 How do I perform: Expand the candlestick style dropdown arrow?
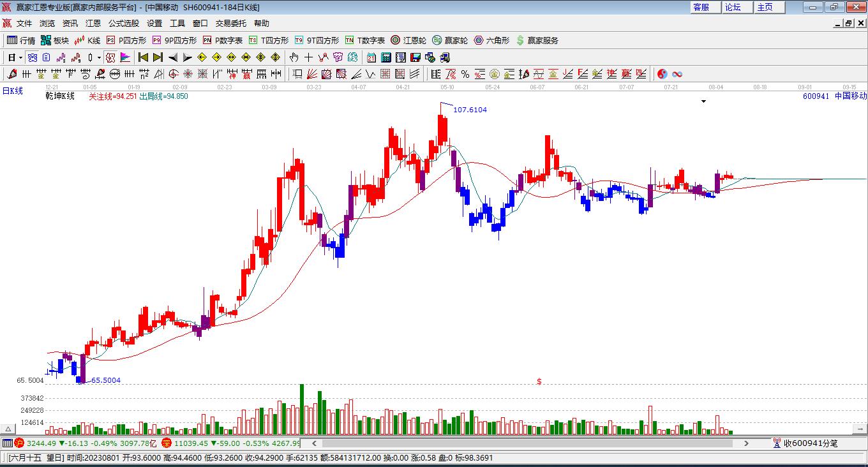pos(99,57)
